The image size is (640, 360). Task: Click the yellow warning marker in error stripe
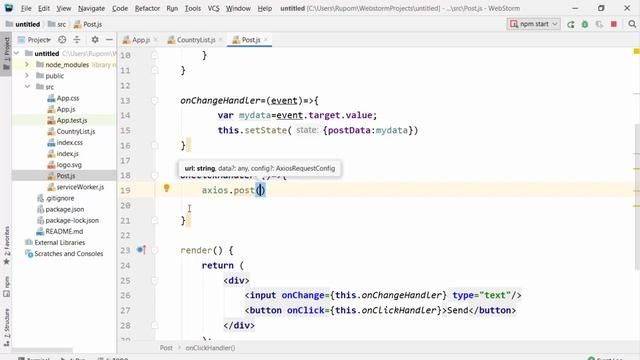pos(636,51)
